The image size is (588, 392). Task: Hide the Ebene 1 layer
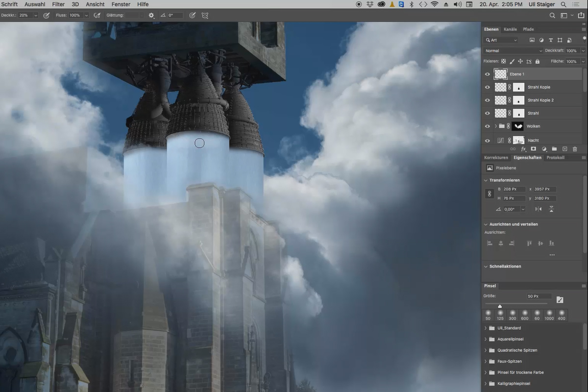[x=487, y=74]
